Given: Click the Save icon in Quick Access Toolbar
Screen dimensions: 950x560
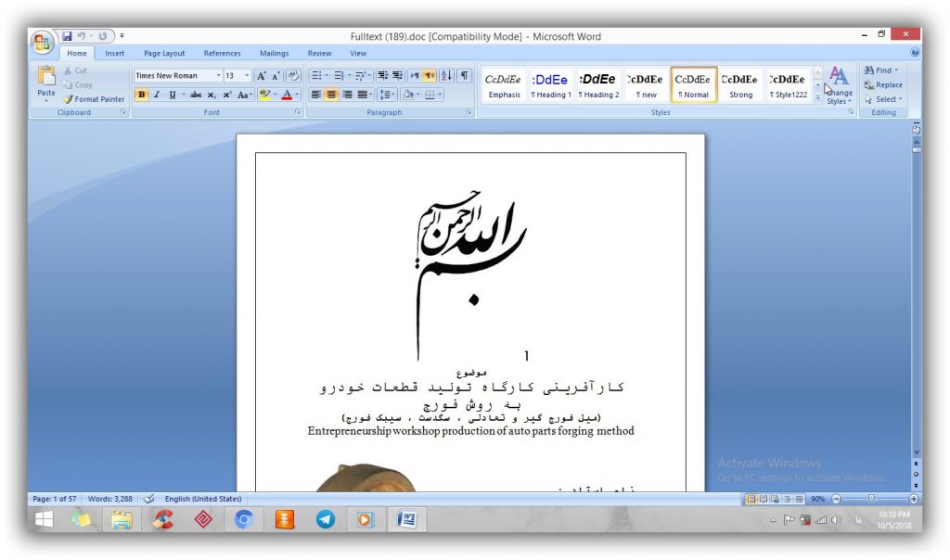Looking at the screenshot, I should 68,36.
